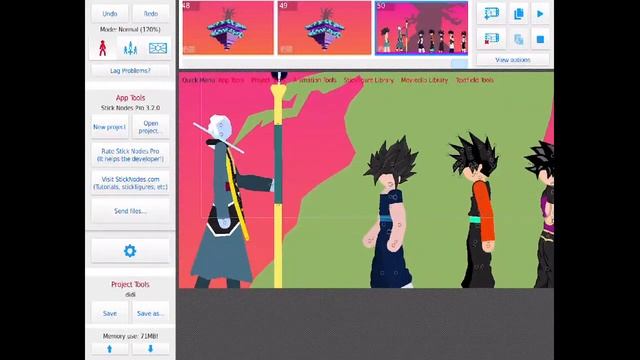Screen dimensions: 640x360
Task: Click the Mode: Normal label
Action: [130, 29]
